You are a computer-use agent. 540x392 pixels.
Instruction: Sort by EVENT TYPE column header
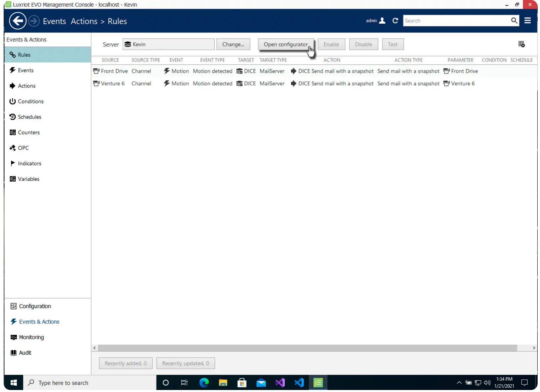[x=212, y=60]
